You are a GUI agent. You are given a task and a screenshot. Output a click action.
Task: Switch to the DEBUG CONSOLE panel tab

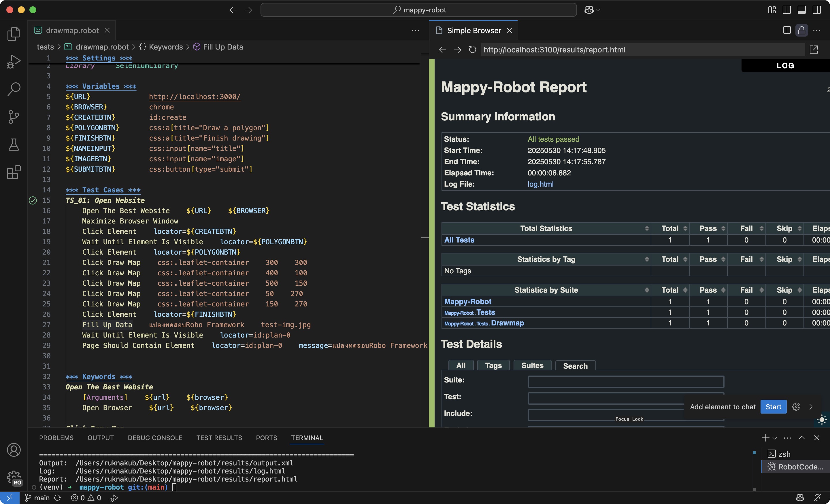pos(155,438)
